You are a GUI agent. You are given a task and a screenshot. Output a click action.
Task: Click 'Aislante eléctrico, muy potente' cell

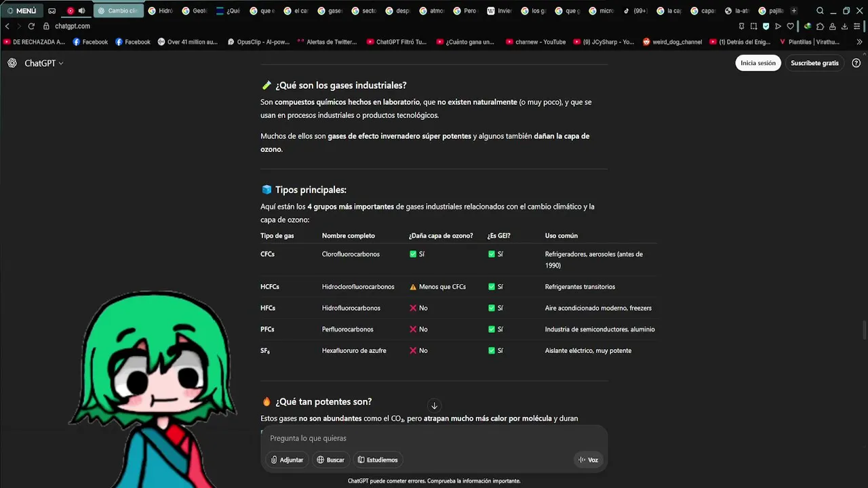(588, 350)
